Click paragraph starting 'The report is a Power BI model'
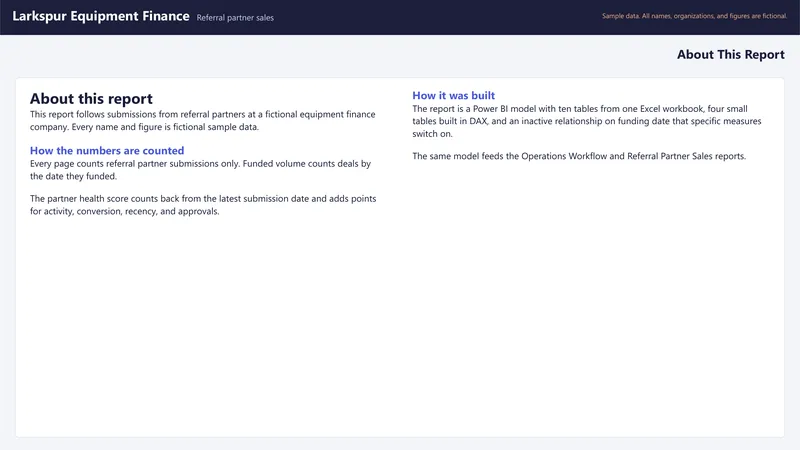This screenshot has width=800, height=450. tap(587, 121)
